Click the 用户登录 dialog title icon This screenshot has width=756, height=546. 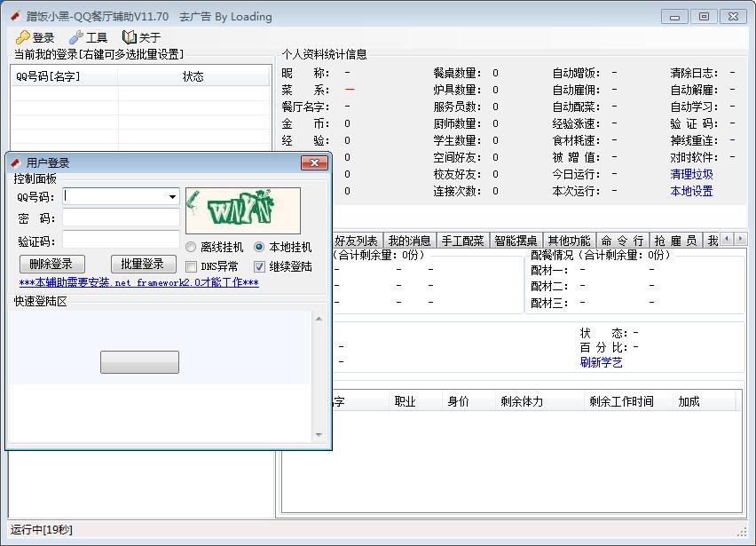click(15, 163)
